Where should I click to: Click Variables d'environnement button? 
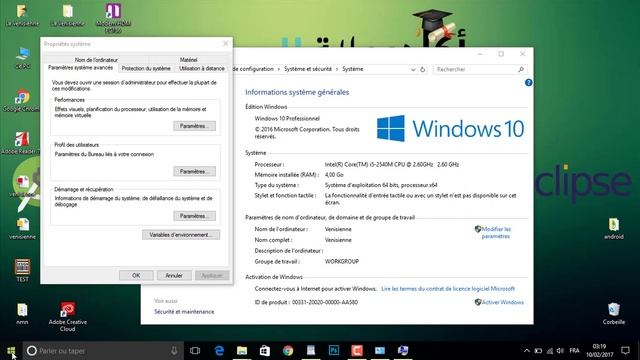(x=181, y=235)
